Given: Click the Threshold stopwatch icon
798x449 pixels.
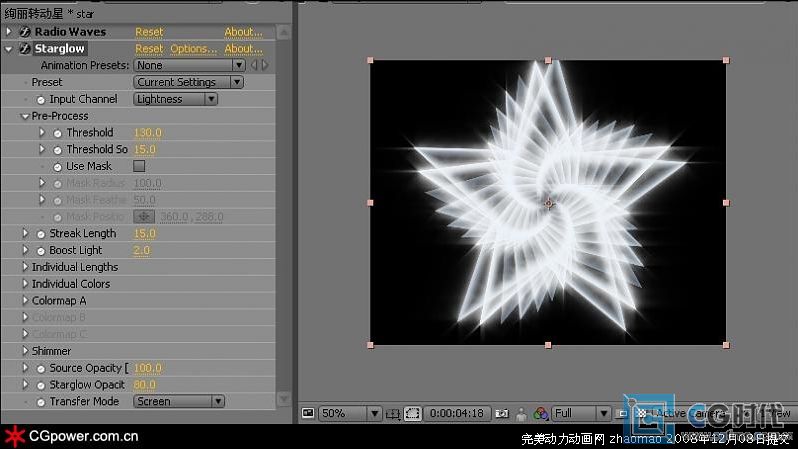Looking at the screenshot, I should 57,133.
